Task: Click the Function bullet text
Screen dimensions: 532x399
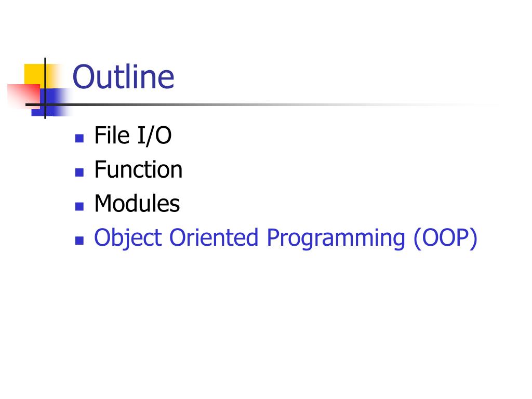Action: [x=138, y=169]
